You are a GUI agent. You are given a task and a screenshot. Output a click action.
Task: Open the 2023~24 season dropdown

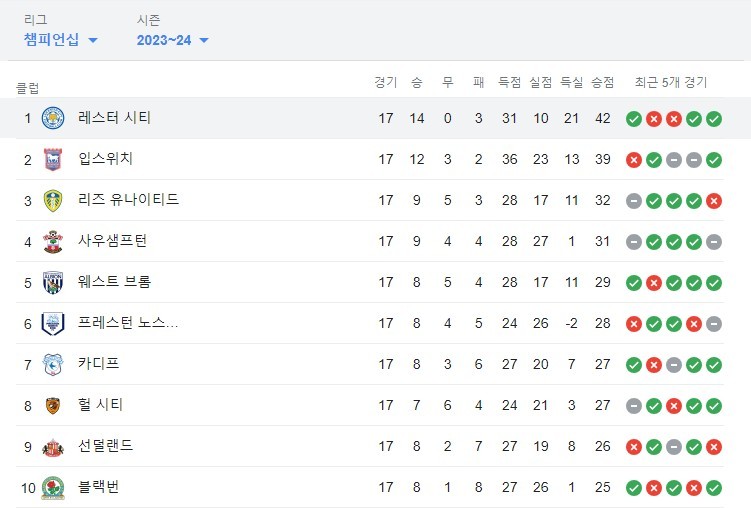tap(173, 40)
